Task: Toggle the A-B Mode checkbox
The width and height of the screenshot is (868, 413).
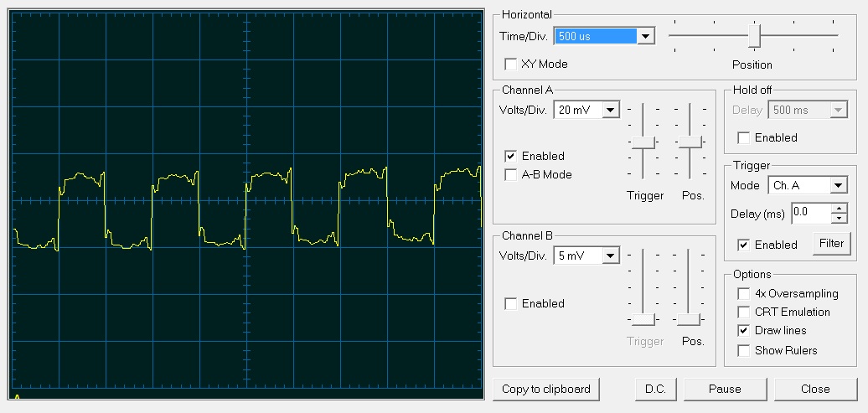Action: (x=510, y=175)
